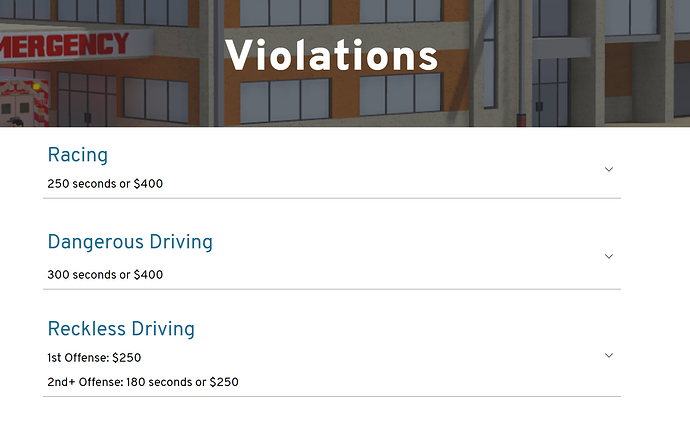Click the glass entrance doors on the banner's right

550,92
